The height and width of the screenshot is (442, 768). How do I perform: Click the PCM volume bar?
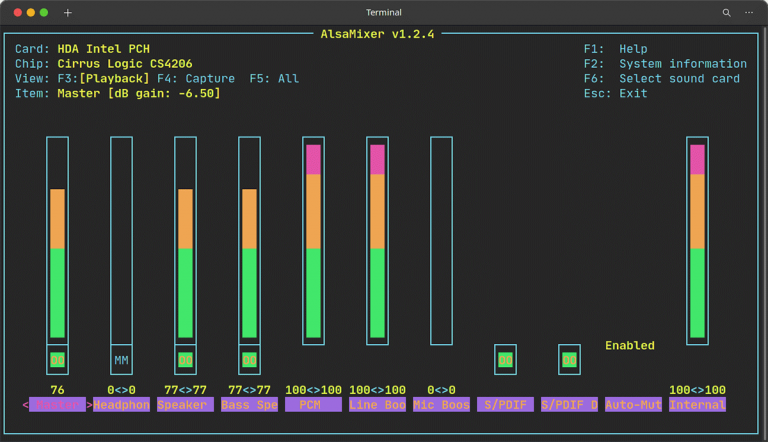tap(313, 241)
